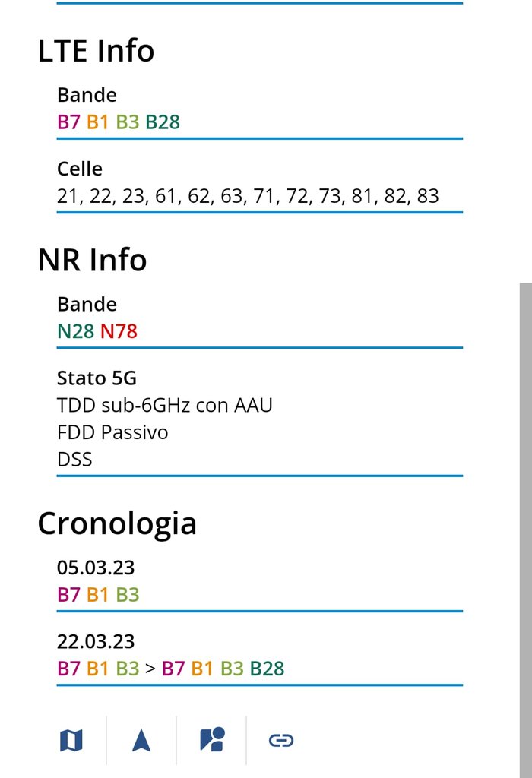Click the LTE cell list numbers
The image size is (532, 778).
pyautogui.click(x=248, y=196)
